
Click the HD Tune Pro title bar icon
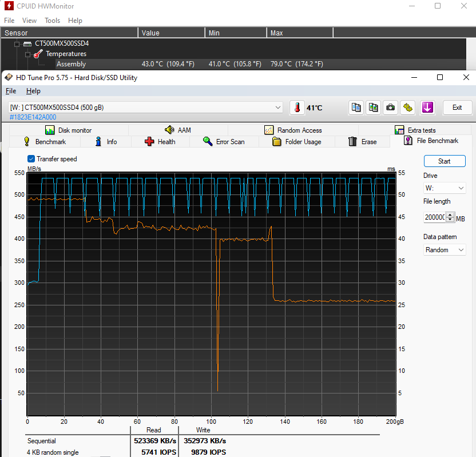[9, 77]
